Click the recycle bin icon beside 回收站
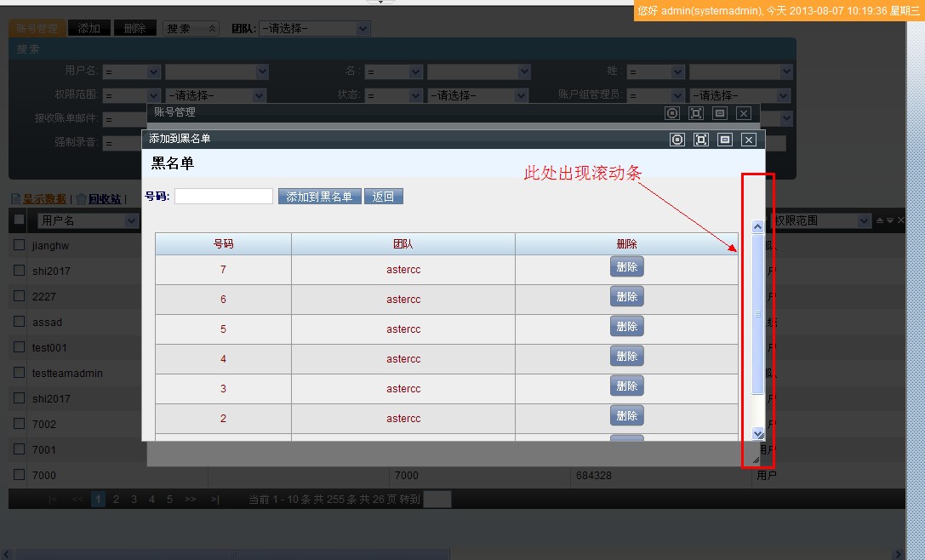 [x=81, y=199]
